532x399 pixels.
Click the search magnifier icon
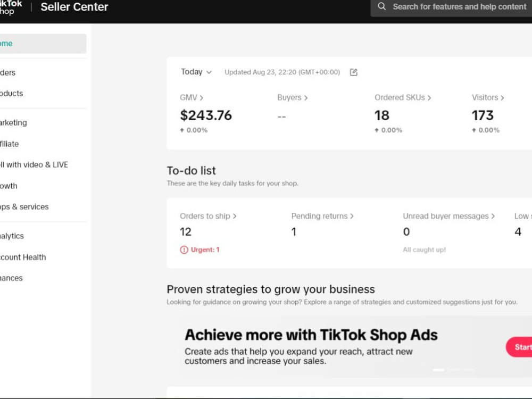coord(381,6)
